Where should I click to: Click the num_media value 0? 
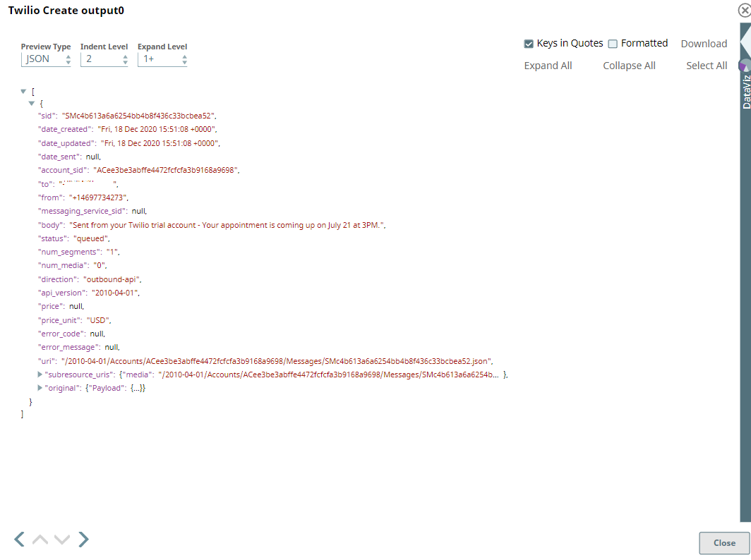pos(100,265)
